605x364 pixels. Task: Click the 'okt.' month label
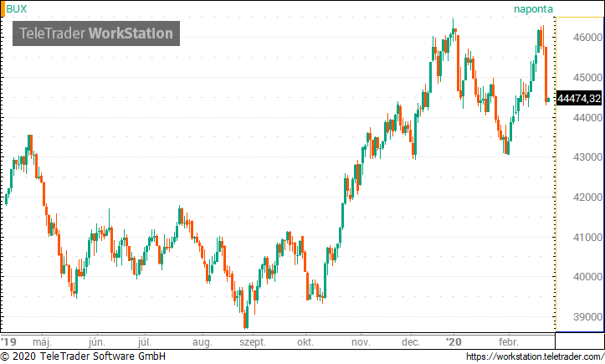click(x=305, y=342)
